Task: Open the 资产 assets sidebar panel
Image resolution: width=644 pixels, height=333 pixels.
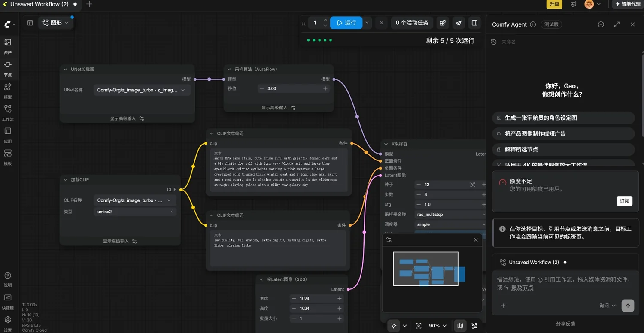Action: coord(8,46)
